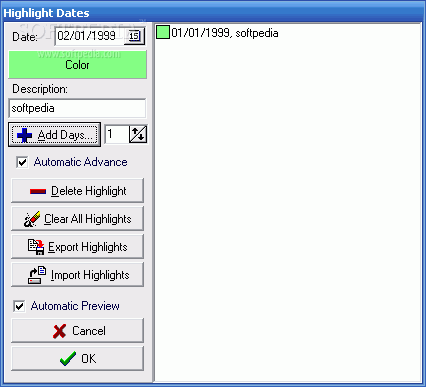Click the Cancel button

pyautogui.click(x=77, y=331)
